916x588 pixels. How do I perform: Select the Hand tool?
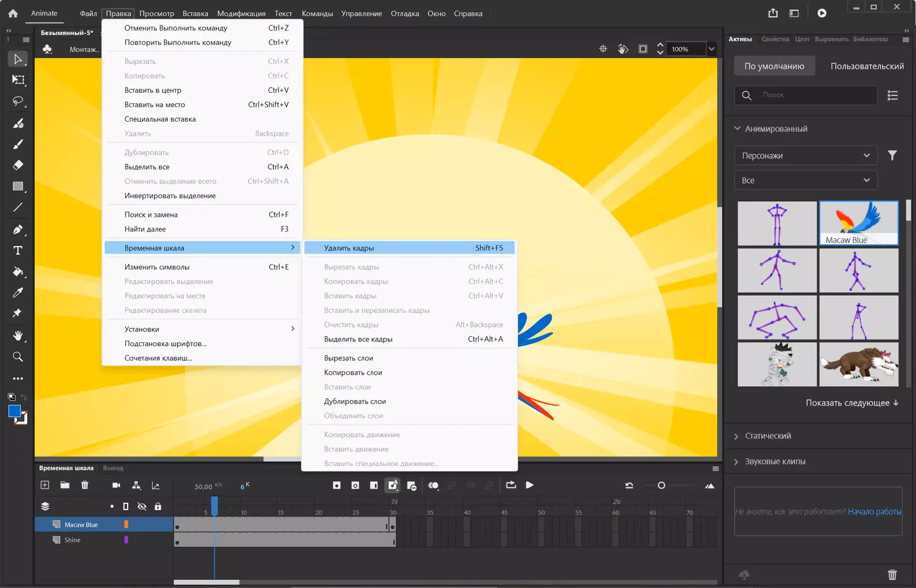tap(18, 336)
